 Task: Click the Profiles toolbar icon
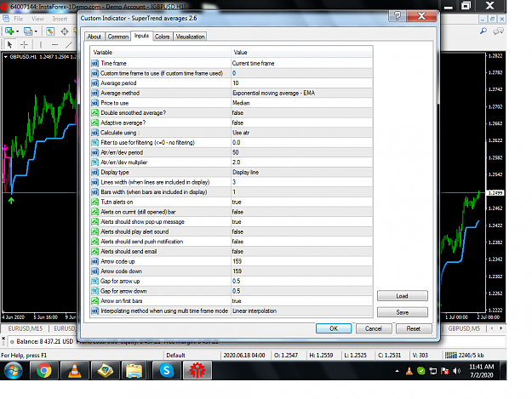[x=28, y=31]
